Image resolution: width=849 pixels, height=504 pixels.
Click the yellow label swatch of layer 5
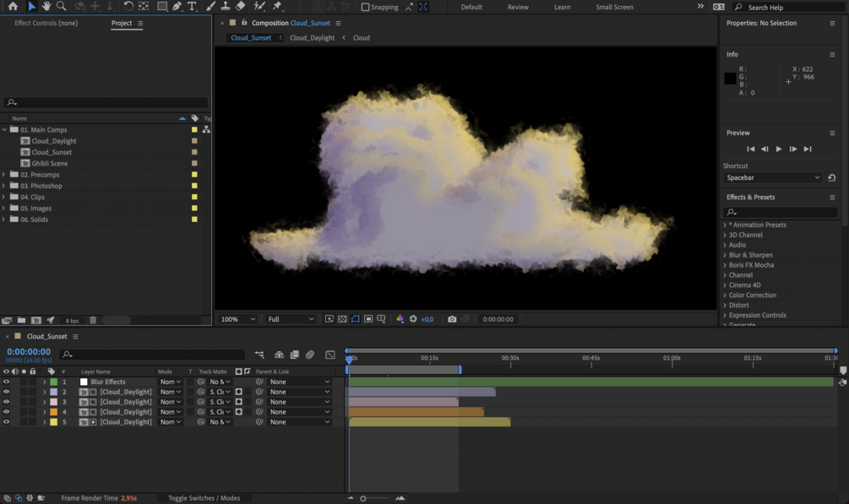tap(53, 422)
